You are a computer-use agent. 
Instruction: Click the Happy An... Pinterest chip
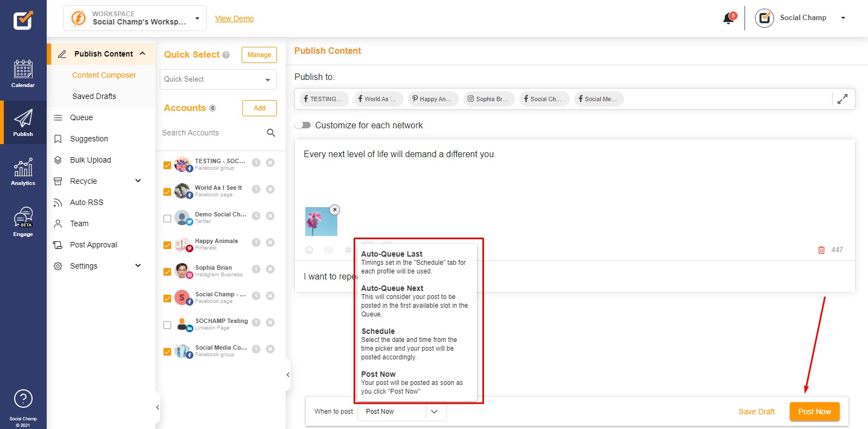pos(433,99)
